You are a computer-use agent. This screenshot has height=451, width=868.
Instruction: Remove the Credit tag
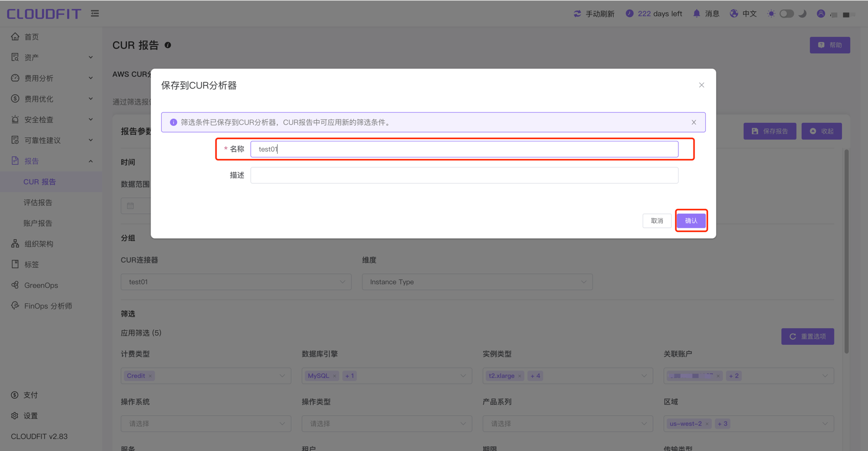coord(150,376)
